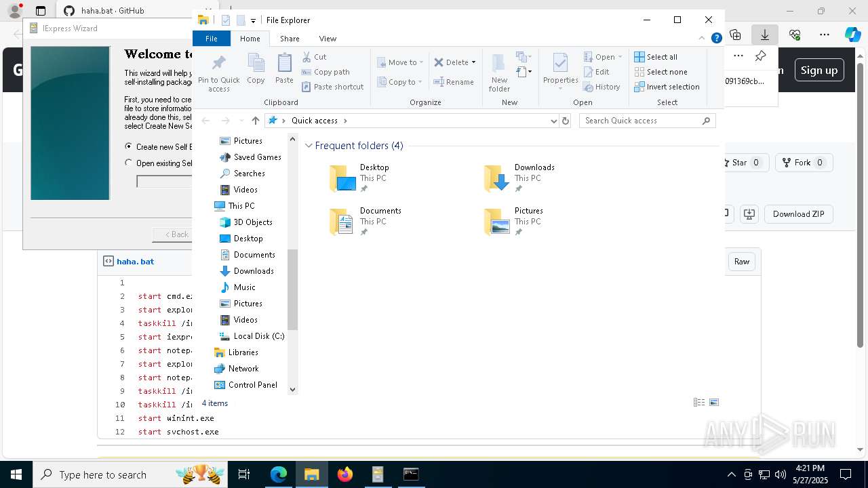868x488 pixels.
Task: Click Edit in Open group
Action: point(597,72)
